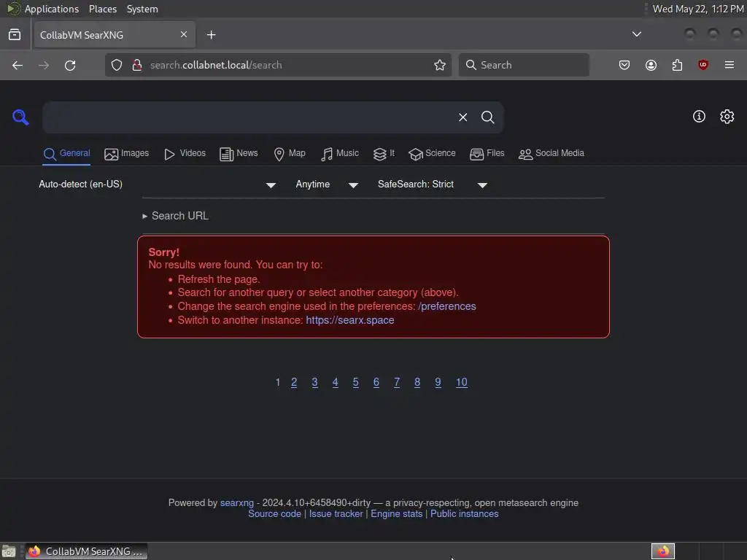
Task: Click show desktop icon in bottom panel
Action: (9, 551)
